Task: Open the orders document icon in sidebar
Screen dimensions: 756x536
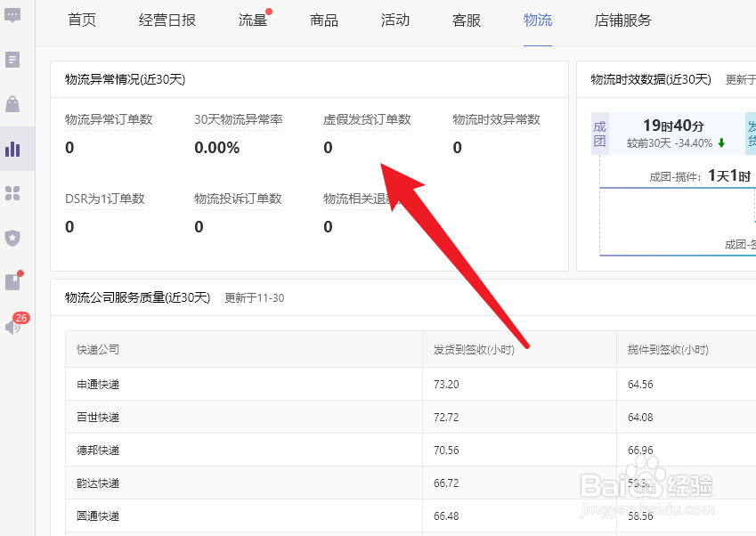Action: click(14, 59)
